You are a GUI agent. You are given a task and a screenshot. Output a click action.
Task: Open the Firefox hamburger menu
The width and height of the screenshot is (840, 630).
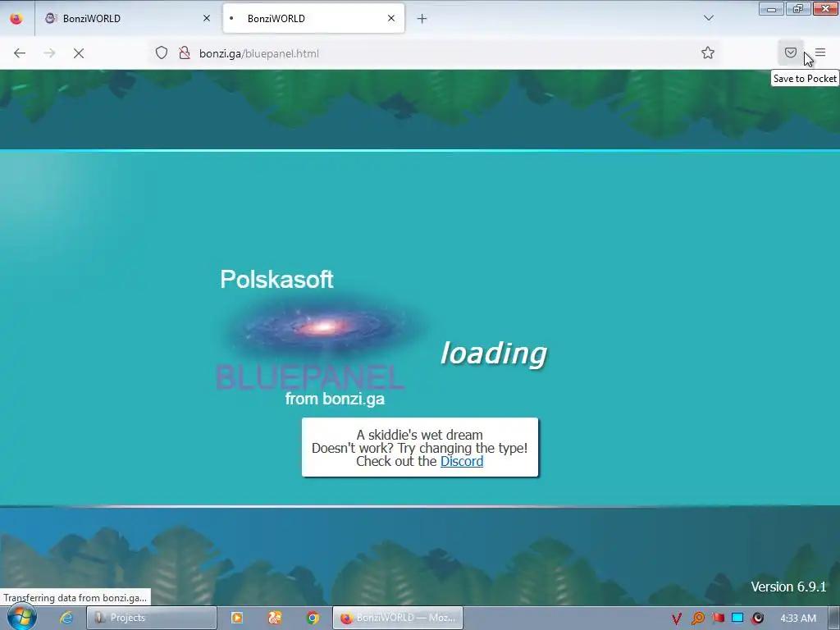pyautogui.click(x=820, y=52)
